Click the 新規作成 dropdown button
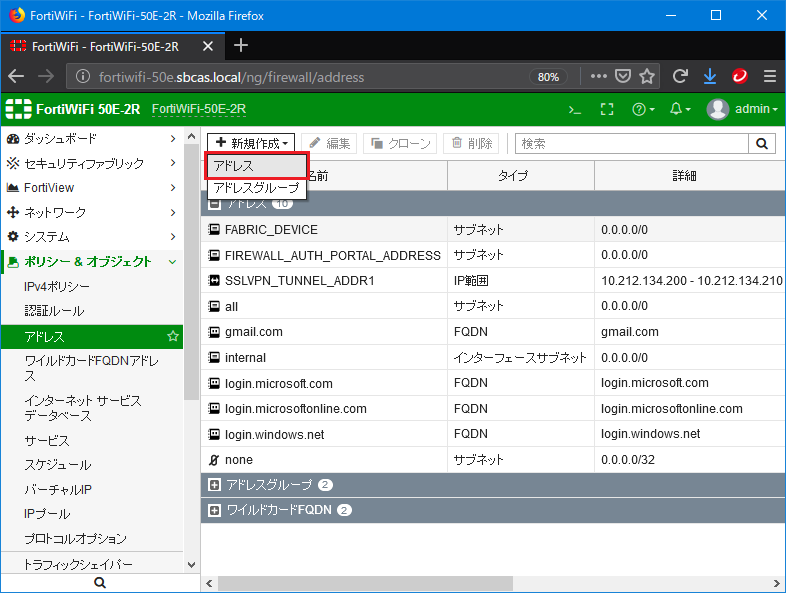 [x=251, y=143]
